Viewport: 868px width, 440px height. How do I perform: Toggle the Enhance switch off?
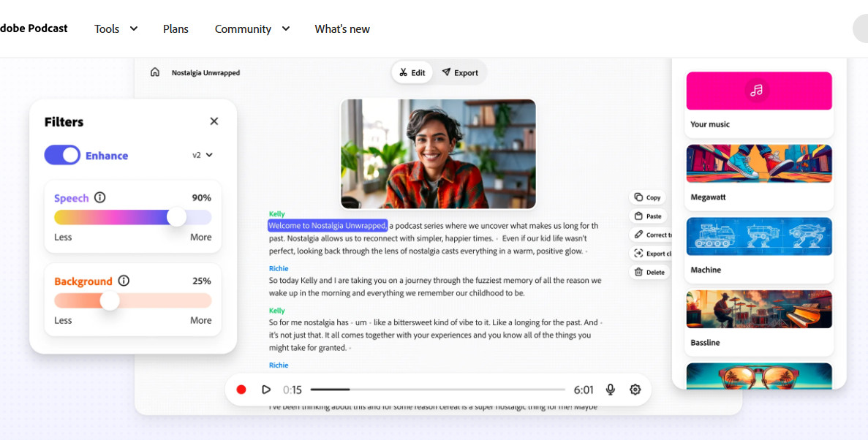pos(62,155)
